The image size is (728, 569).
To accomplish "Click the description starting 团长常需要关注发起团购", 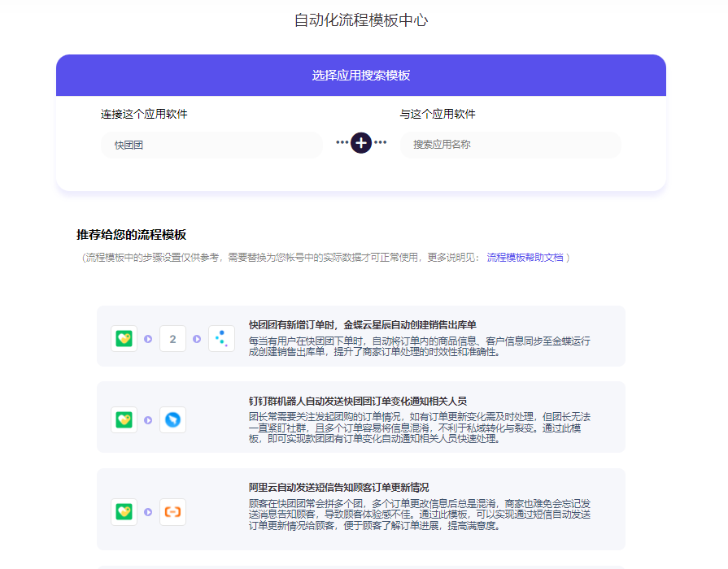I will pos(419,428).
